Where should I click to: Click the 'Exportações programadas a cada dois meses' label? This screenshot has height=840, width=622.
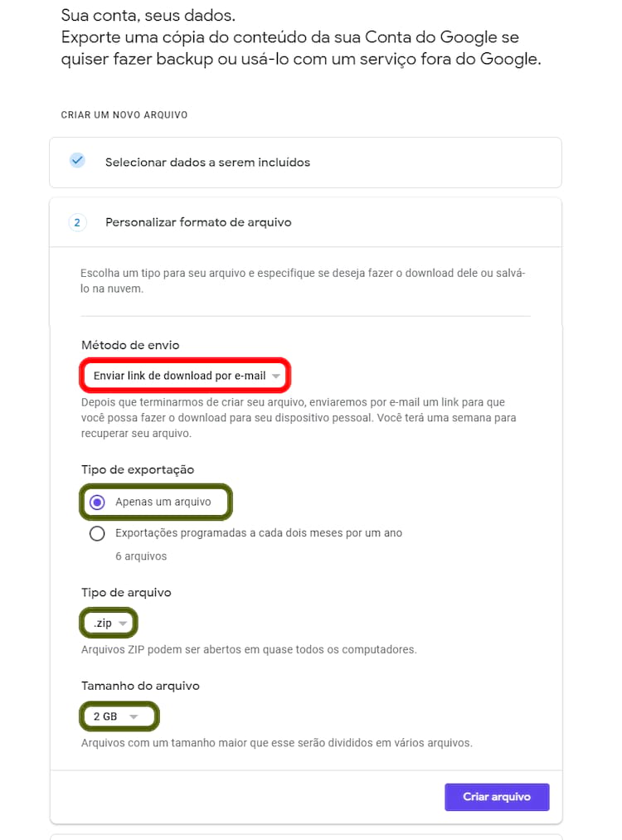coord(259,533)
